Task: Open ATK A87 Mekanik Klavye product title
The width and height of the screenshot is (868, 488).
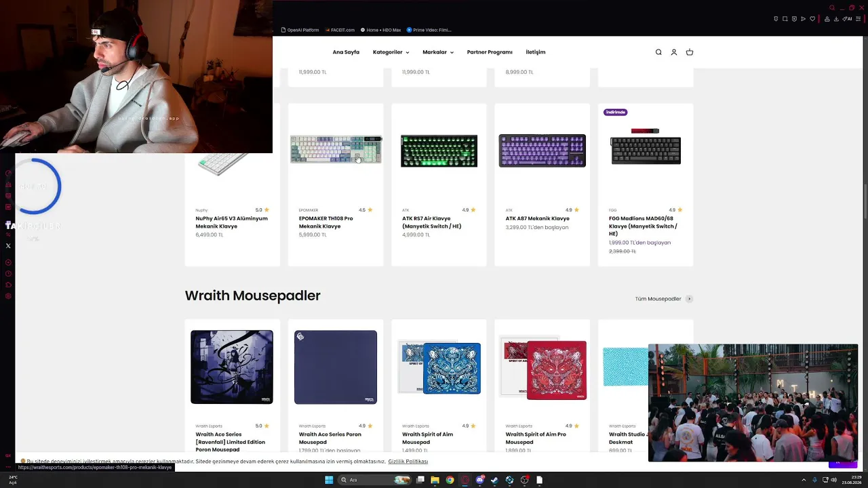Action: point(538,219)
